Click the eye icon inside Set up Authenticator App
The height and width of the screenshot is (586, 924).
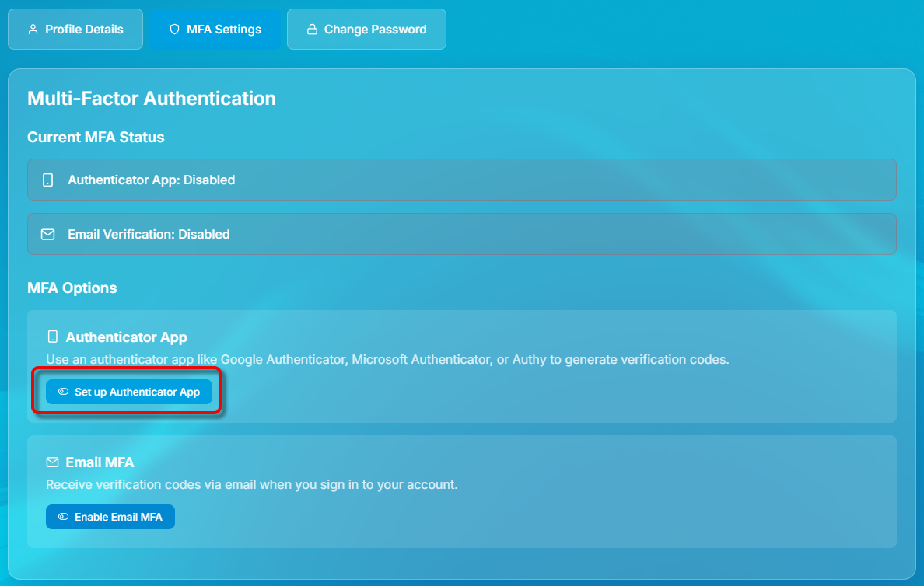pyautogui.click(x=61, y=392)
